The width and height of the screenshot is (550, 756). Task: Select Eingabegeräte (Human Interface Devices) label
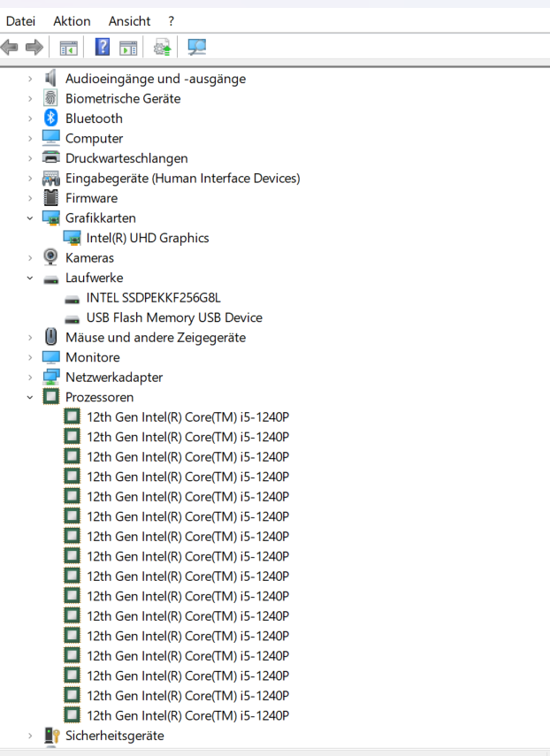tap(183, 179)
